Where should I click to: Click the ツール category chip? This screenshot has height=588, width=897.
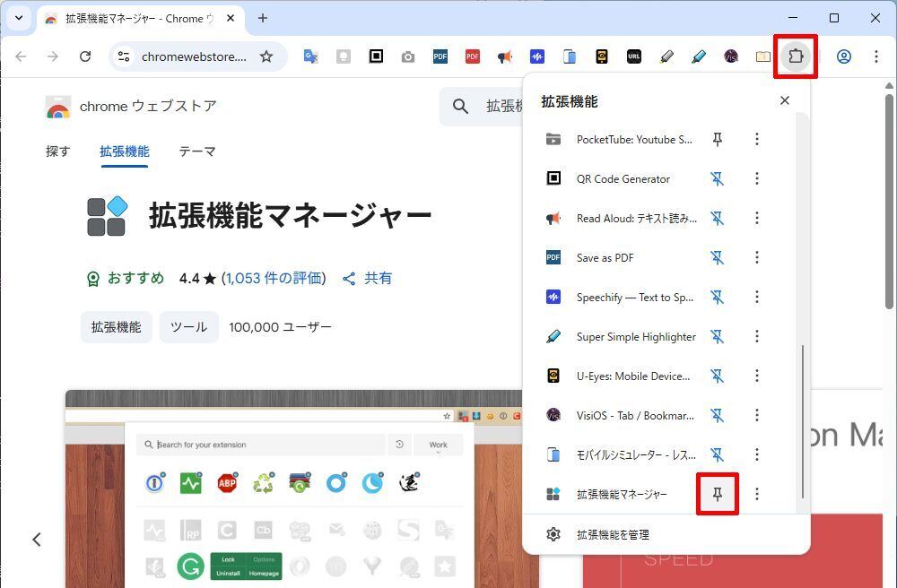tap(188, 327)
